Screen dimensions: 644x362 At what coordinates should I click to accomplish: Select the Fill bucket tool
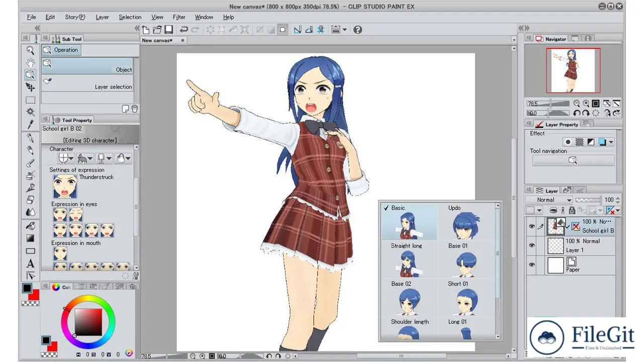click(x=30, y=226)
